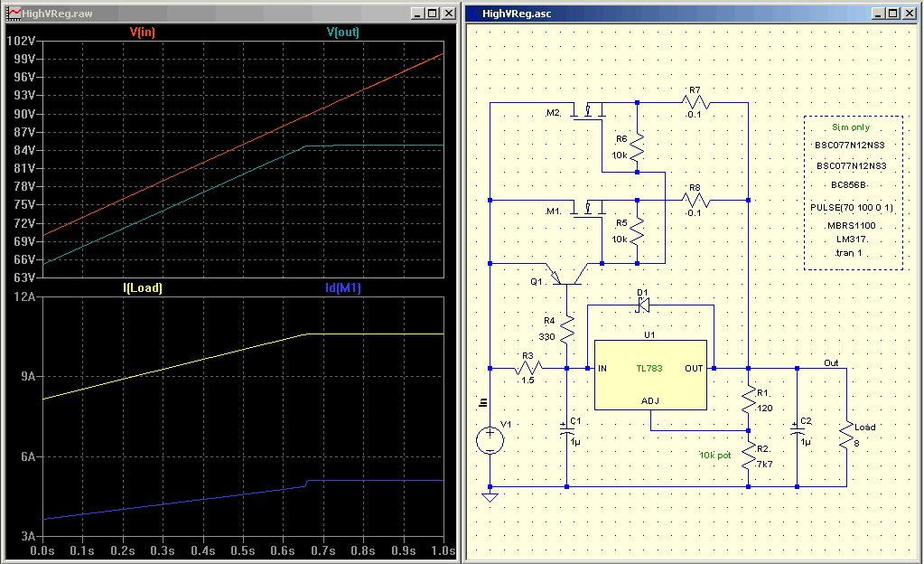924x564 pixels.
Task: Close the HighVReg.raw window
Action: point(449,13)
